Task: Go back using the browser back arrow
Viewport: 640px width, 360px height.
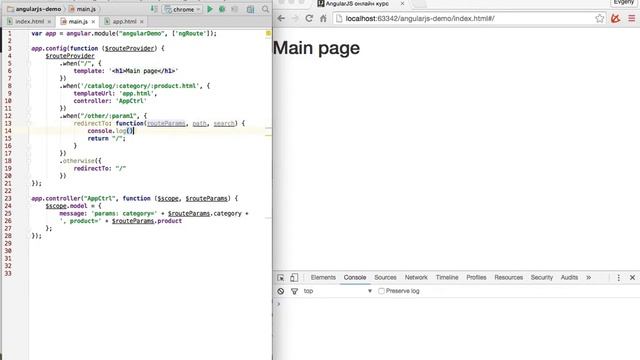Action: 281,18
